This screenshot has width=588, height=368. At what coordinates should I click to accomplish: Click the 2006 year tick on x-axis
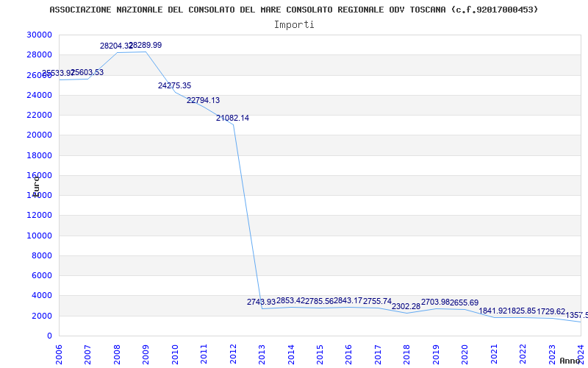point(60,352)
